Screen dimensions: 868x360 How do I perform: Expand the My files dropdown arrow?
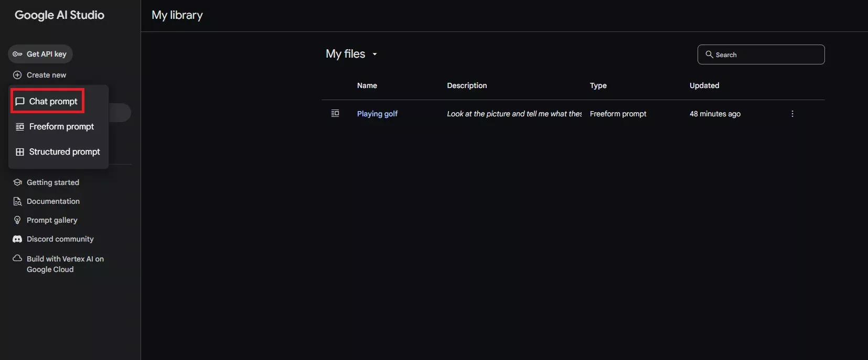(374, 54)
